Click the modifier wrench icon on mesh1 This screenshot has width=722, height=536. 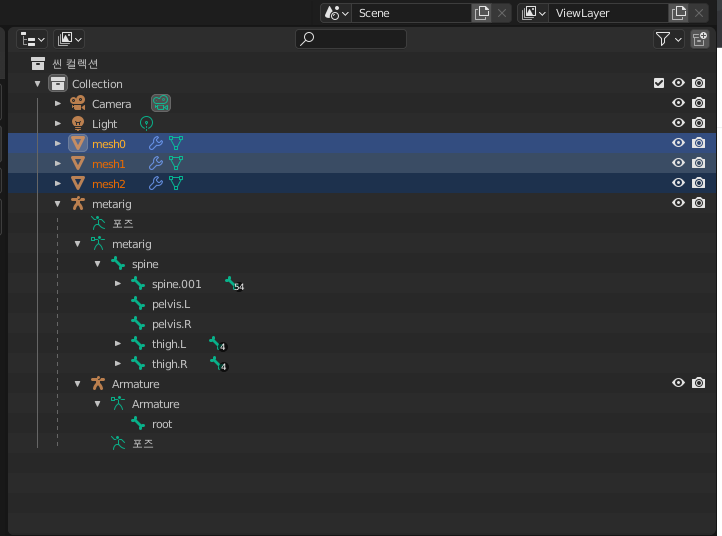pos(156,163)
